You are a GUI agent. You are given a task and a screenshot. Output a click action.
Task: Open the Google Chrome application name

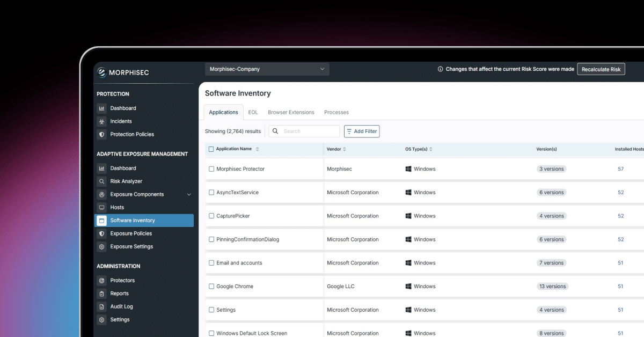click(x=235, y=287)
